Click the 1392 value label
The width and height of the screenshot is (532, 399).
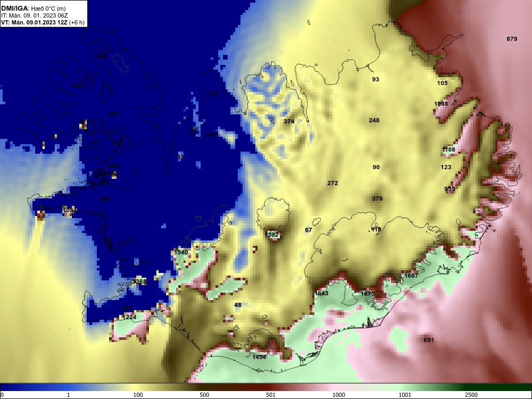pos(271,235)
